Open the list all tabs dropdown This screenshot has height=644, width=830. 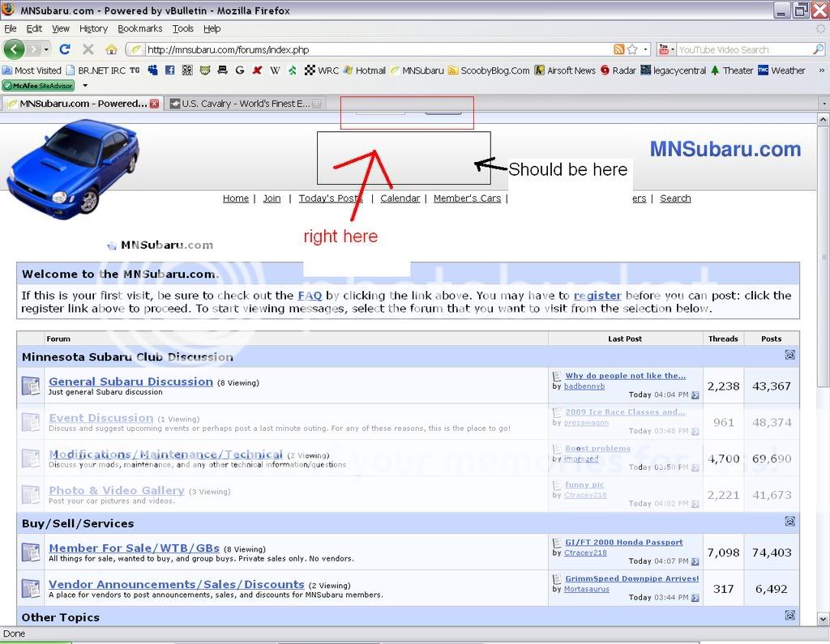[x=824, y=104]
